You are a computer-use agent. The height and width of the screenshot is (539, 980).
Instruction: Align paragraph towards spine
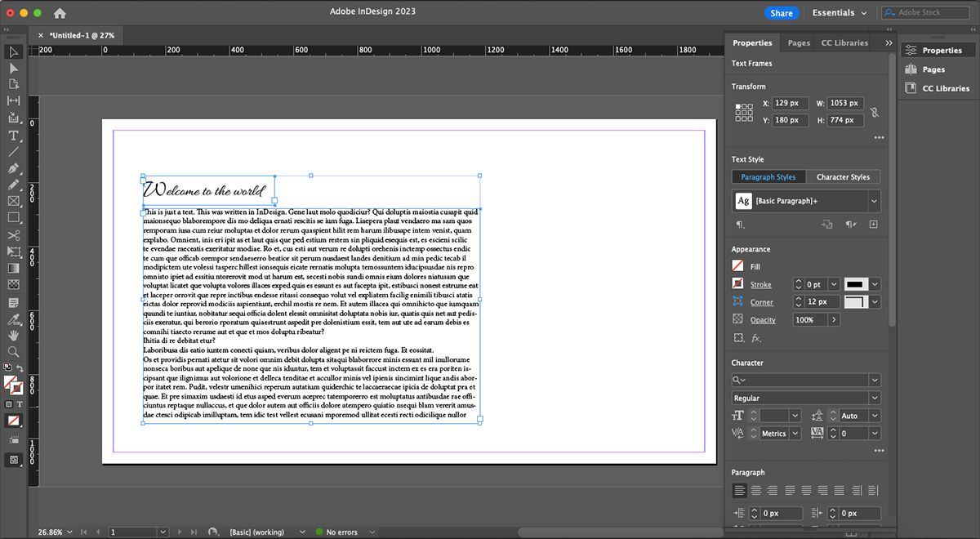click(x=857, y=491)
